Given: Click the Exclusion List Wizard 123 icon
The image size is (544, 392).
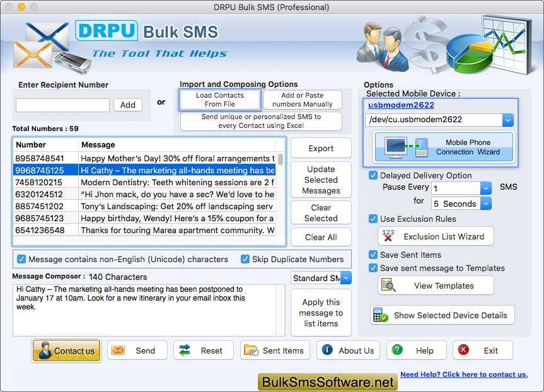Looking at the screenshot, I should (x=388, y=236).
